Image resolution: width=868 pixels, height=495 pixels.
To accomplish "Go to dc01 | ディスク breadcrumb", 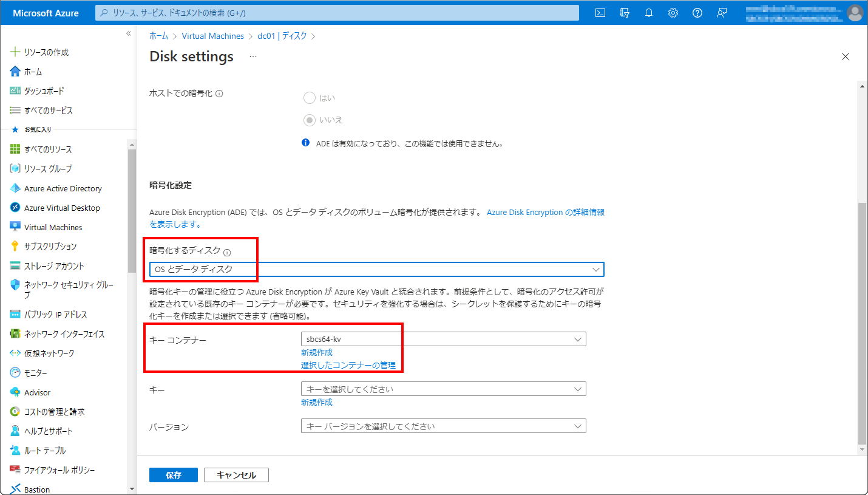I will (x=282, y=36).
